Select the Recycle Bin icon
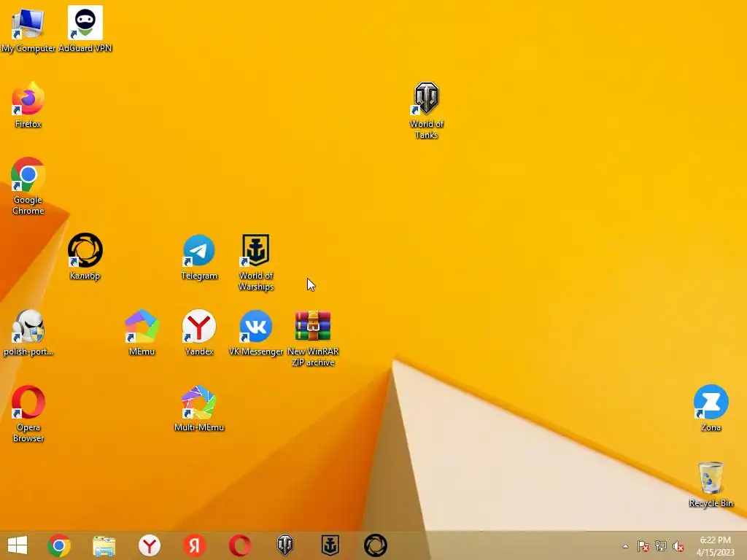Screen dimensions: 747x560 click(711, 484)
